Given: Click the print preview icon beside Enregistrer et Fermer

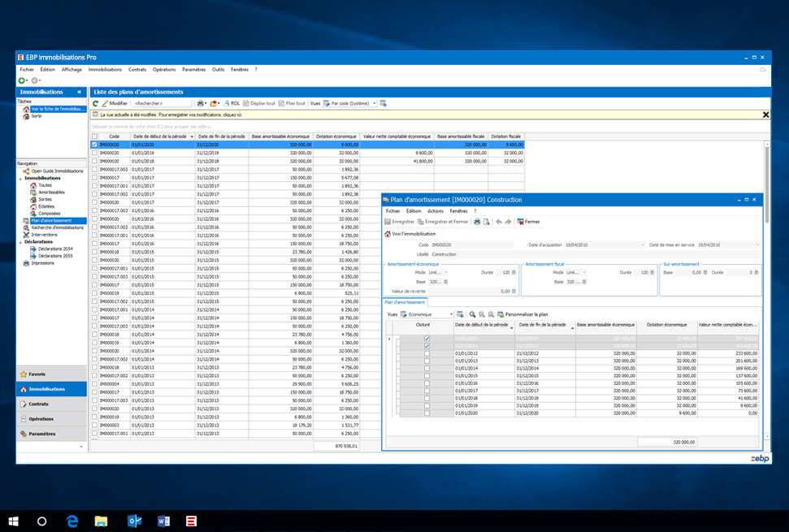Looking at the screenshot, I should tap(486, 222).
